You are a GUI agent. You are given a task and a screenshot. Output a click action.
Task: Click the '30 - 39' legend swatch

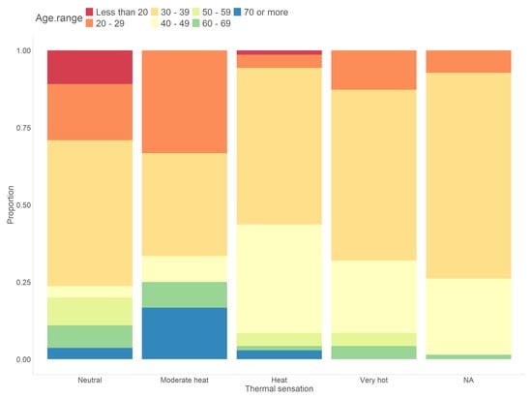pos(155,13)
